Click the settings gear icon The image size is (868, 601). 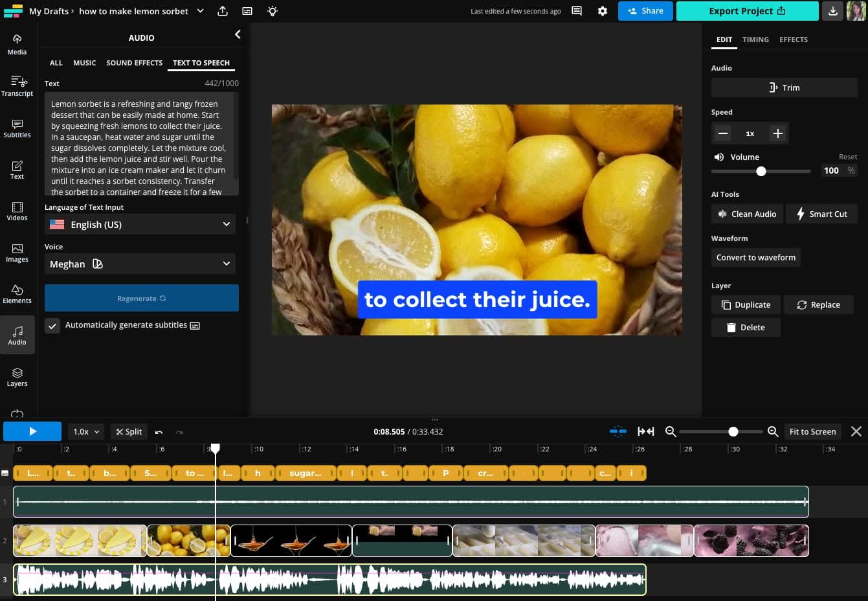coord(603,11)
